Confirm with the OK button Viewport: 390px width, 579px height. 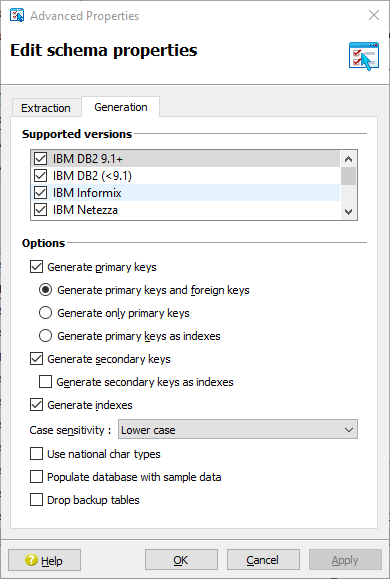181,560
